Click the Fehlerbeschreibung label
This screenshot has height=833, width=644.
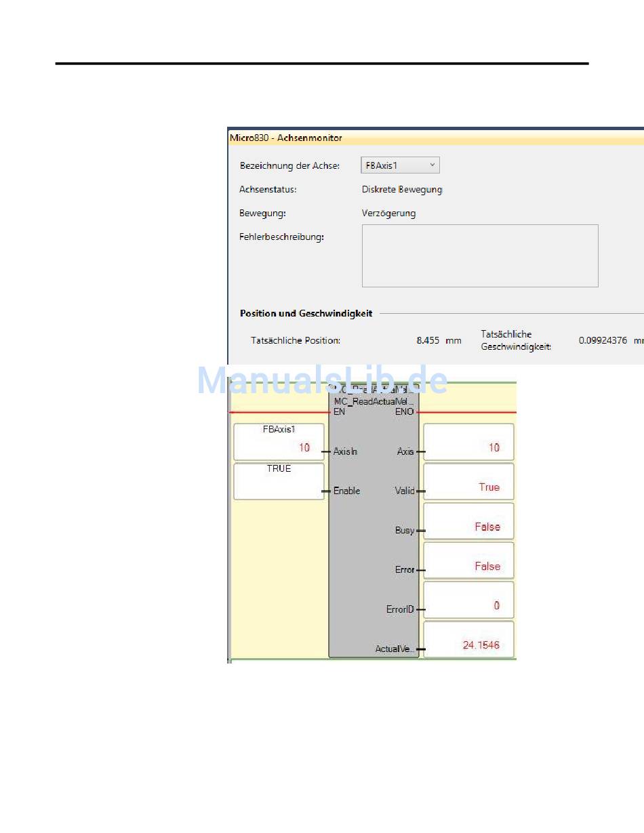point(281,237)
